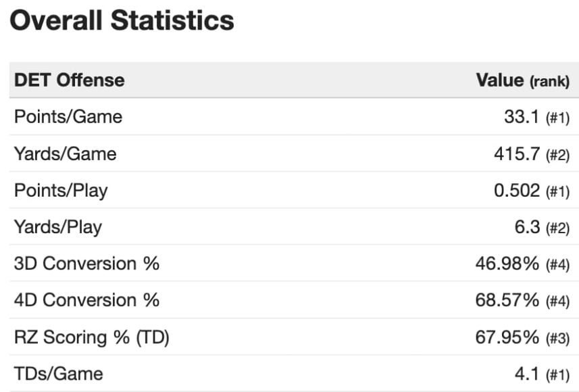Screen dimensions: 579x392
Task: Click the "Overall Statistics" heading
Action: click(x=122, y=21)
